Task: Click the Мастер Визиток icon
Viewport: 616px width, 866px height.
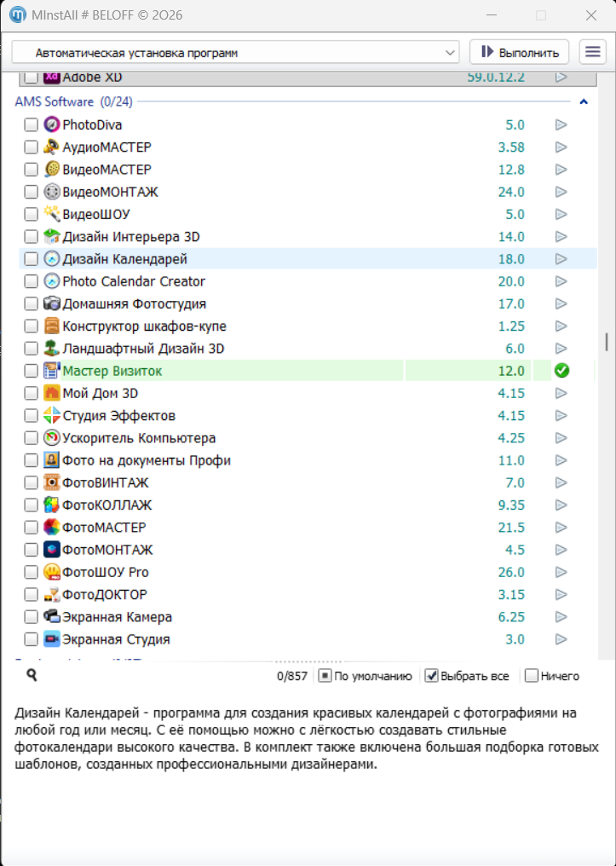Action: click(x=51, y=371)
